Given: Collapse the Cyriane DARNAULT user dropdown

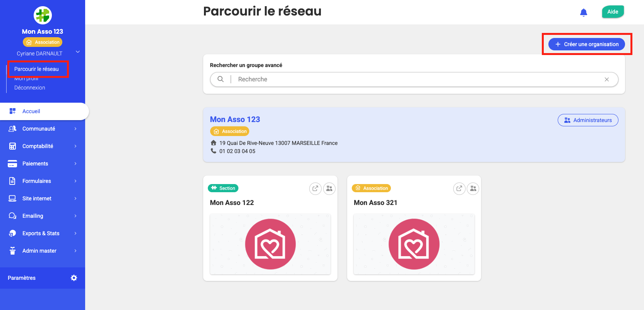Looking at the screenshot, I should click(78, 52).
